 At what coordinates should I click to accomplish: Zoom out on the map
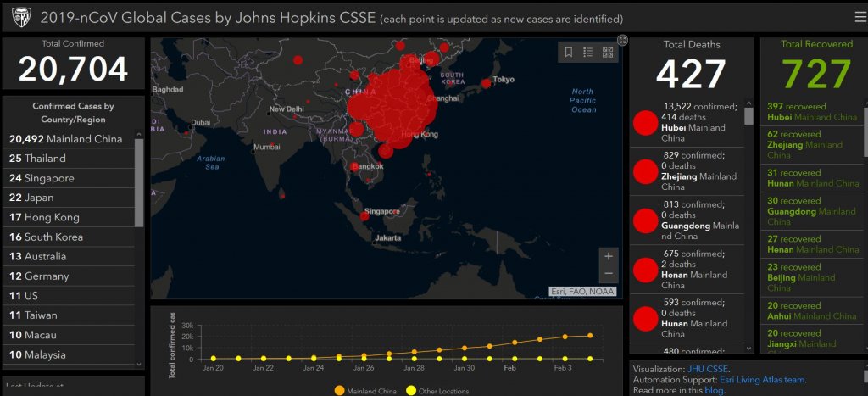(608, 274)
